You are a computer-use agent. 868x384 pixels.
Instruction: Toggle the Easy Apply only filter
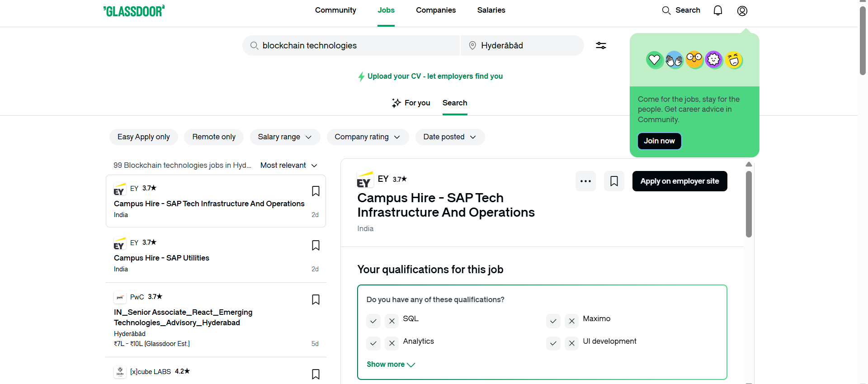[x=143, y=137]
